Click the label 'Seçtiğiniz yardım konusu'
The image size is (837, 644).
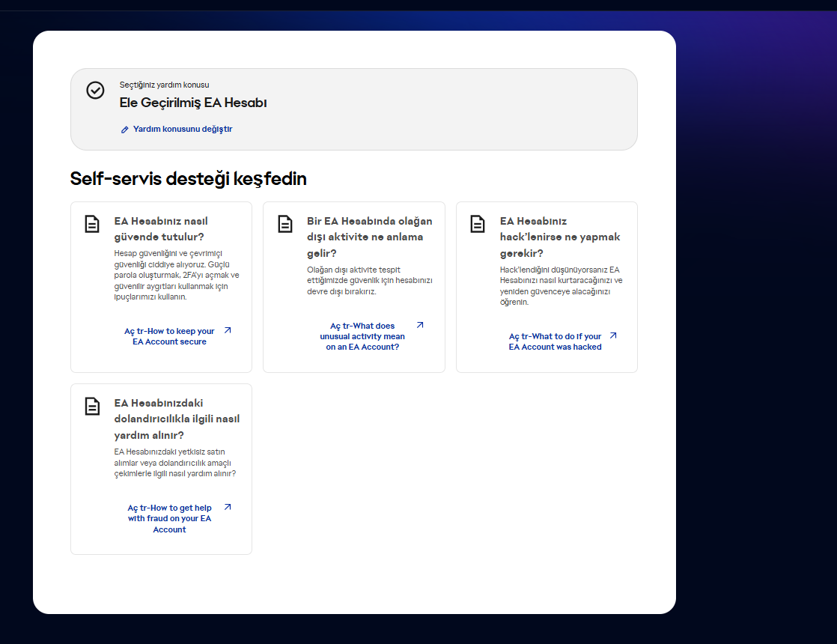coord(165,85)
